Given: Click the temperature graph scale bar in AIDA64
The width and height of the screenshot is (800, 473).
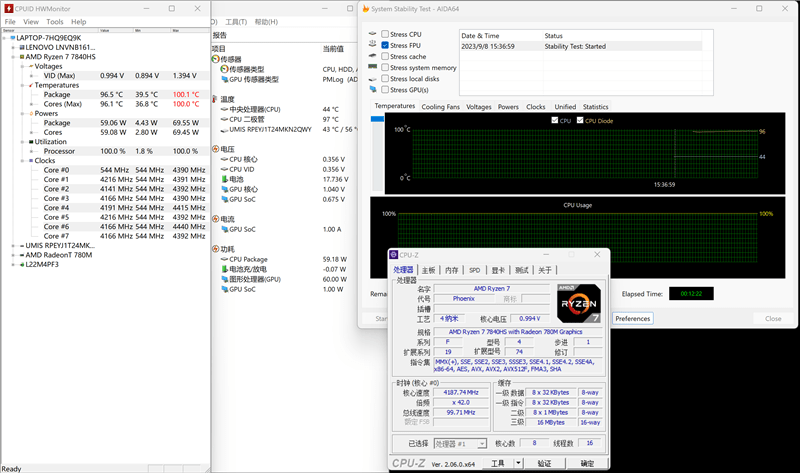Looking at the screenshot, I should click(x=378, y=153).
